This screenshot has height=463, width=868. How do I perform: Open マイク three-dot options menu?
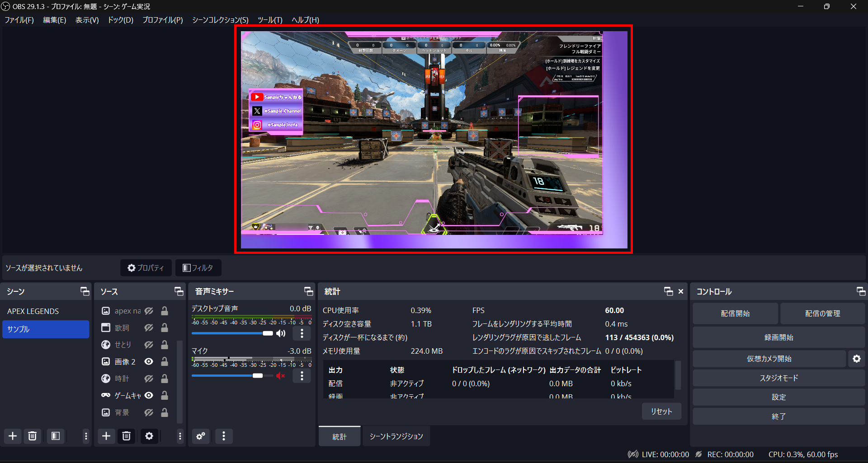302,376
